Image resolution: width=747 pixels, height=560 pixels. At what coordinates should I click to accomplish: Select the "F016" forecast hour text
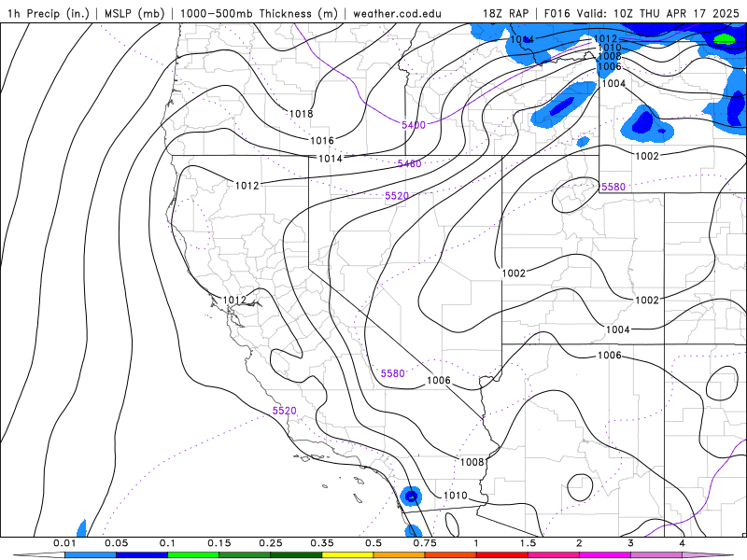557,13
